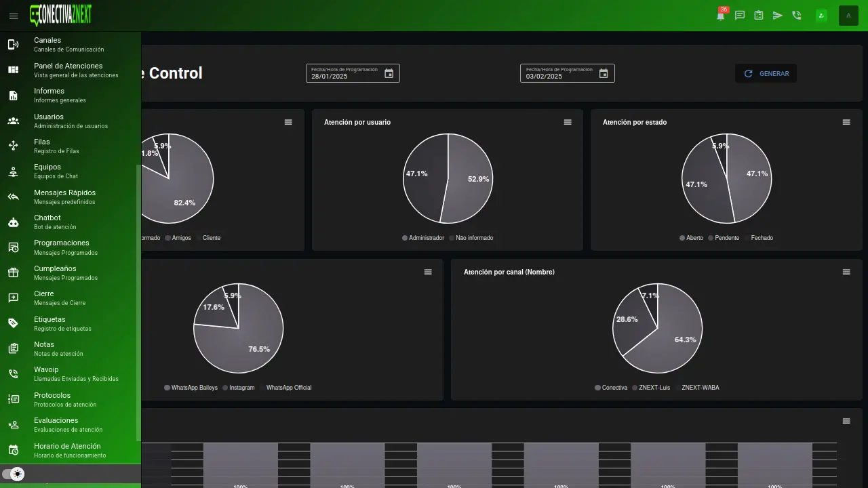This screenshot has width=868, height=488.
Task: Toggle the WhatsApp Baileys legend entry
Action: coord(191,388)
